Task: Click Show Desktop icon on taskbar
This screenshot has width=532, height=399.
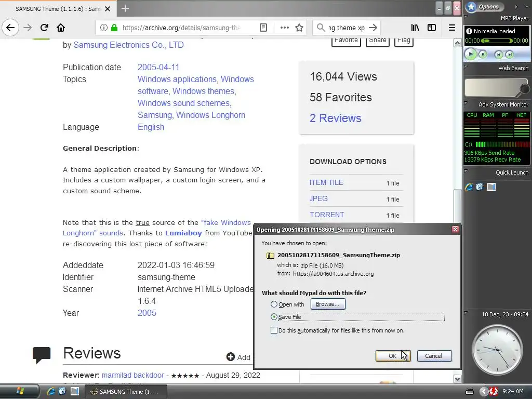Action: [x=75, y=391]
